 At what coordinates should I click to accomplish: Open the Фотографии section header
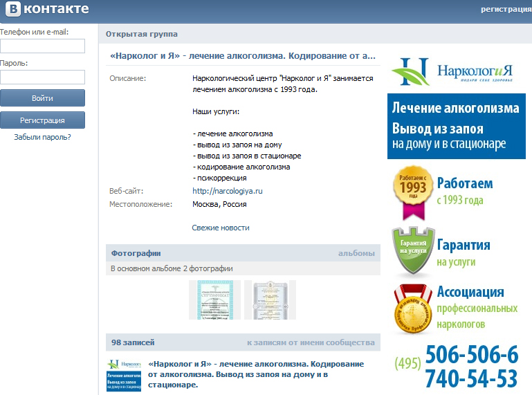pos(136,253)
